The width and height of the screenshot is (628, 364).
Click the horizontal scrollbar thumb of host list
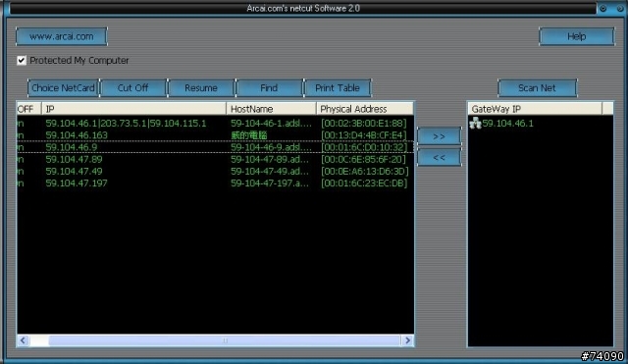(x=225, y=340)
